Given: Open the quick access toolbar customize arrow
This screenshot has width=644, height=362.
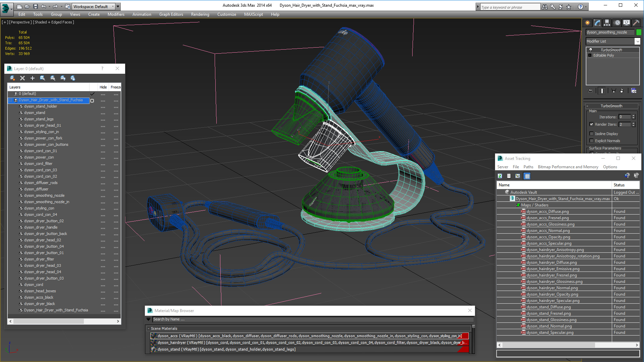Looking at the screenshot, I should click(117, 6).
